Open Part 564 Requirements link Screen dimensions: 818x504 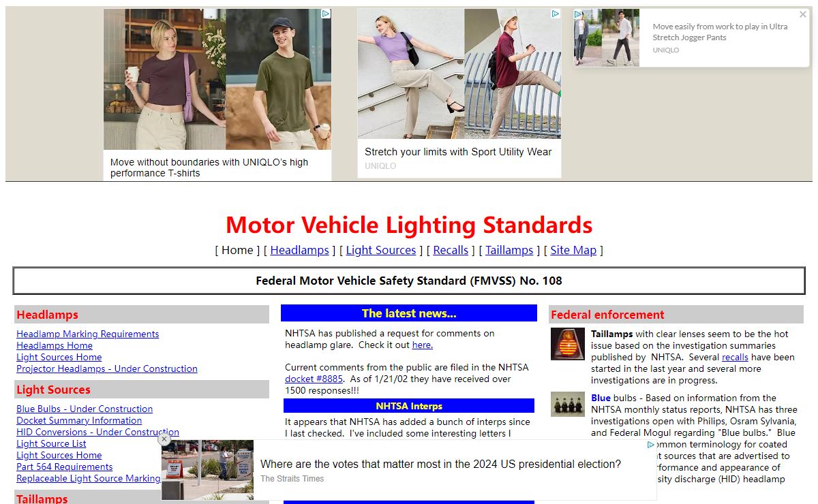[x=65, y=467]
